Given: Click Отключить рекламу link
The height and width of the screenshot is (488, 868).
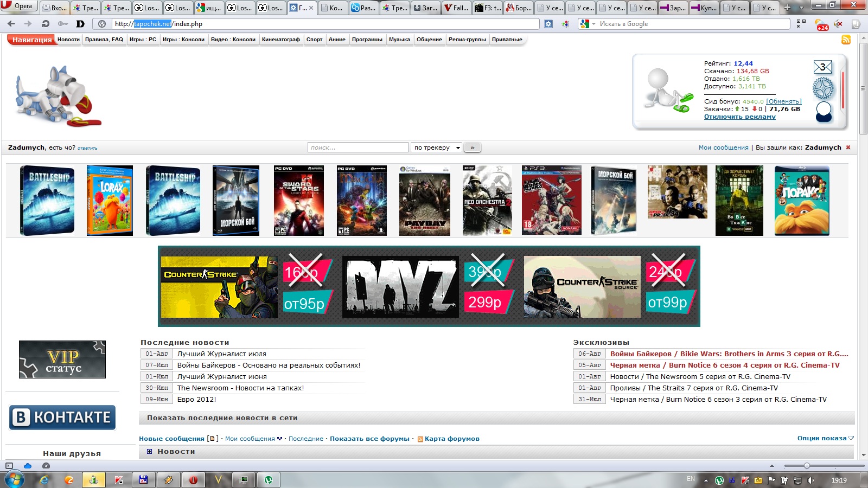Looking at the screenshot, I should 740,117.
